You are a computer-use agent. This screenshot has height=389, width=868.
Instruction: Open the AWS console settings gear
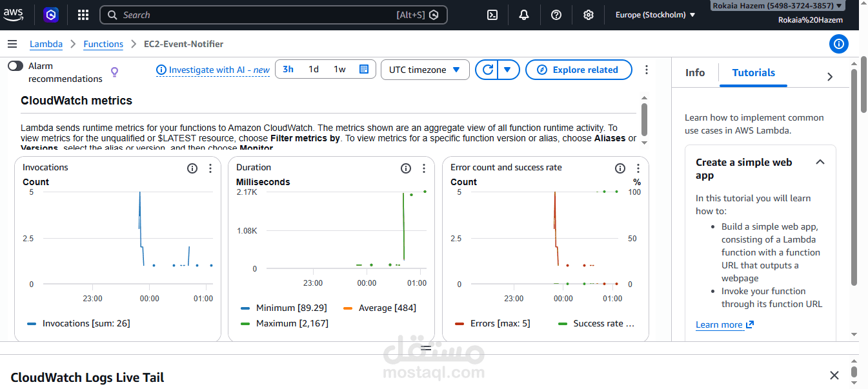(588, 14)
